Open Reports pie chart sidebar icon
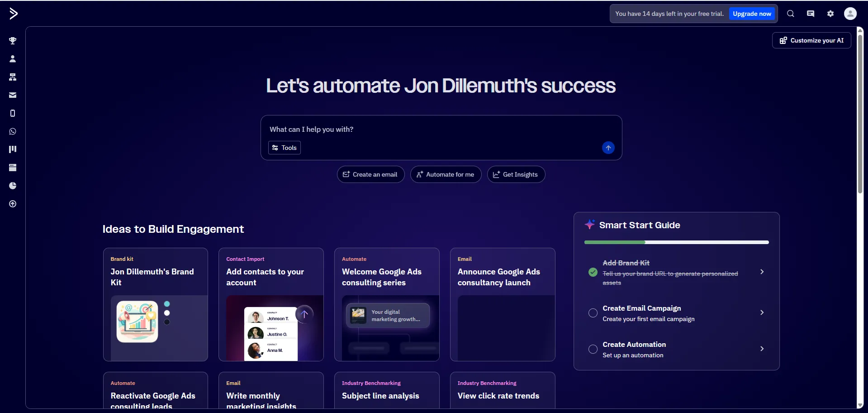Screen dimensions: 868x413 tap(13, 186)
